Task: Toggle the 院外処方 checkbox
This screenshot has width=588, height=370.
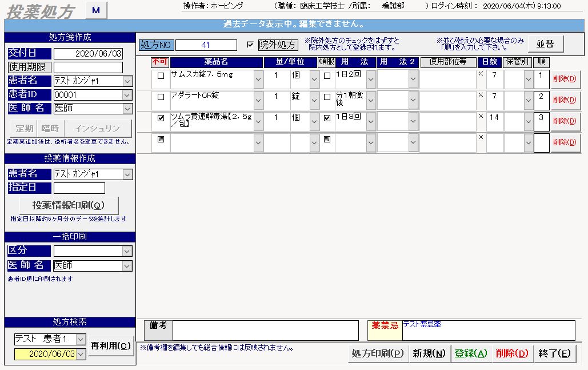Action: click(x=250, y=45)
